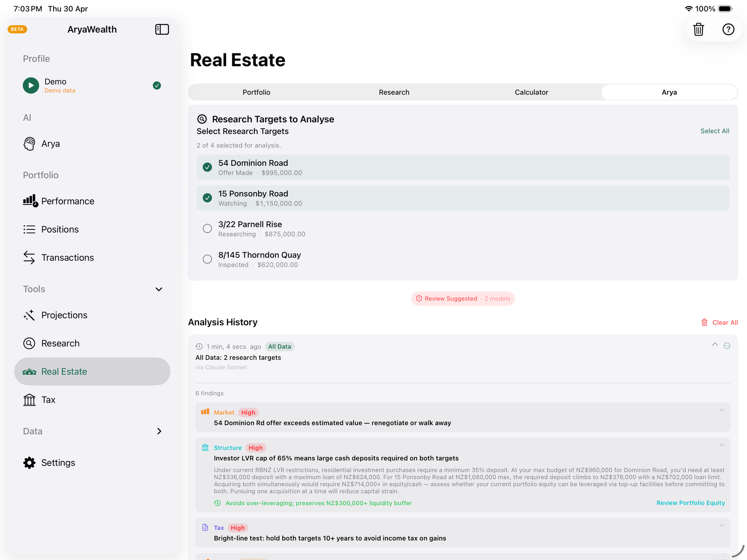This screenshot has width=747, height=560.
Task: Click the Clear All trash icon
Action: click(x=704, y=322)
